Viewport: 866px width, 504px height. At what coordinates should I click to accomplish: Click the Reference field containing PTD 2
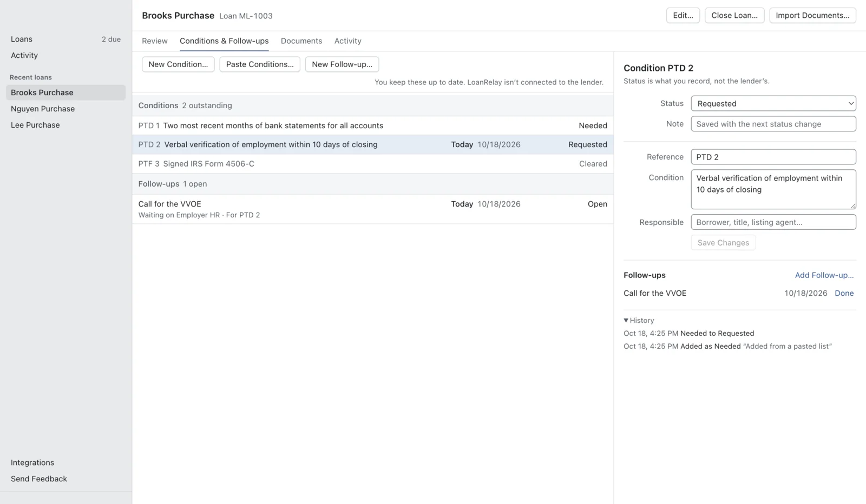[773, 157]
